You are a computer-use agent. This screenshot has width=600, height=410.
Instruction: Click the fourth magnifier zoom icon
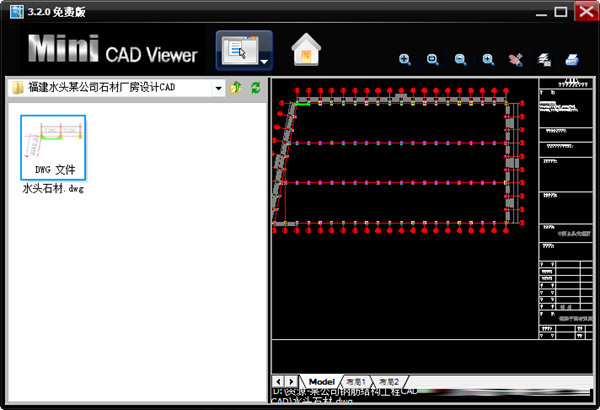(x=488, y=59)
